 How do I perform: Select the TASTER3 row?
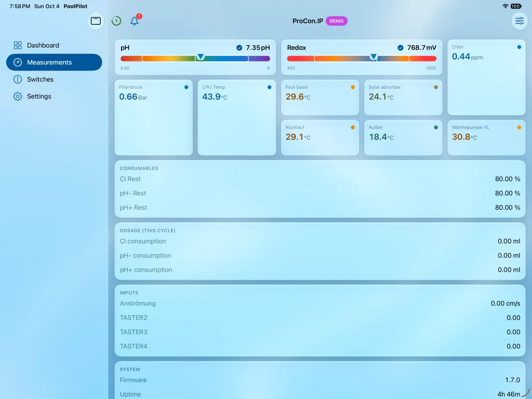320,332
